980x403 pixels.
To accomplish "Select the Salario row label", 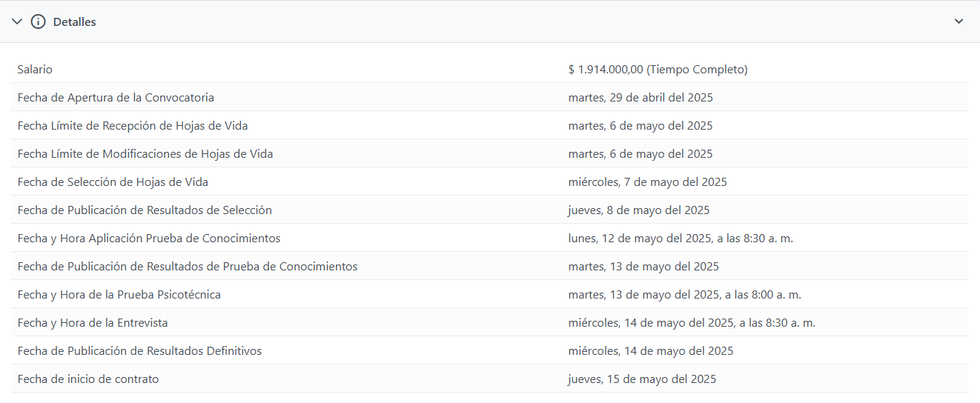I will pyautogui.click(x=35, y=70).
